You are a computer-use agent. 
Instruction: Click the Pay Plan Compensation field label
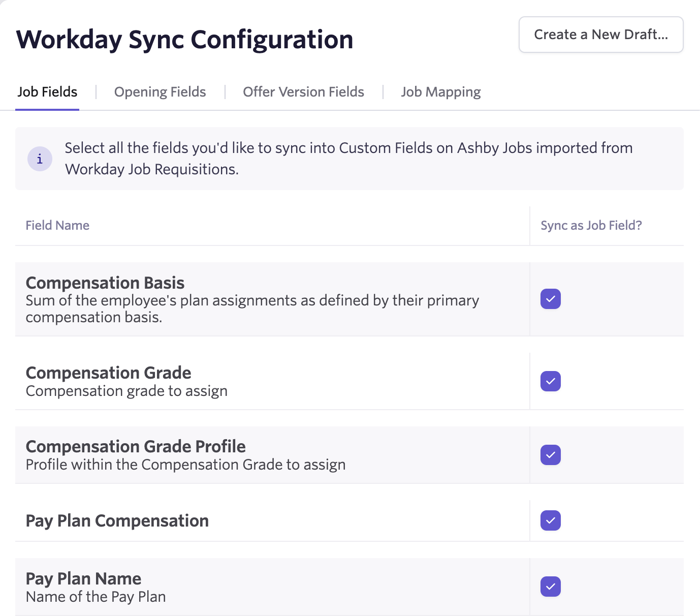[x=117, y=520]
